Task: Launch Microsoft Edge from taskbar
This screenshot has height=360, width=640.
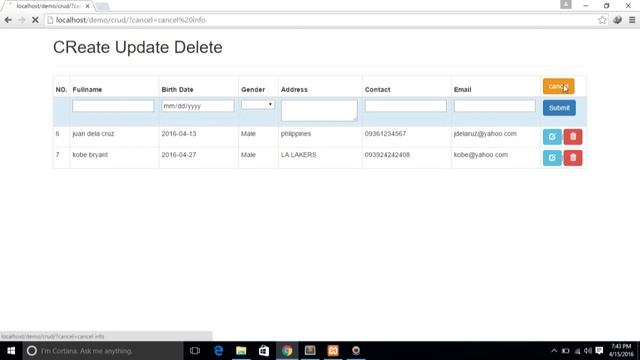Action: pyautogui.click(x=218, y=351)
